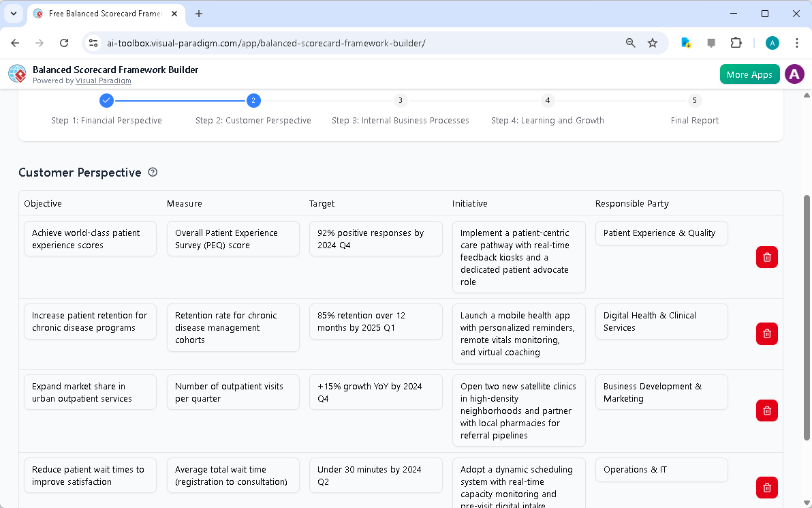Click the Balanced Scorecard Framework Builder logo
This screenshot has width=812, height=508.
click(16, 74)
